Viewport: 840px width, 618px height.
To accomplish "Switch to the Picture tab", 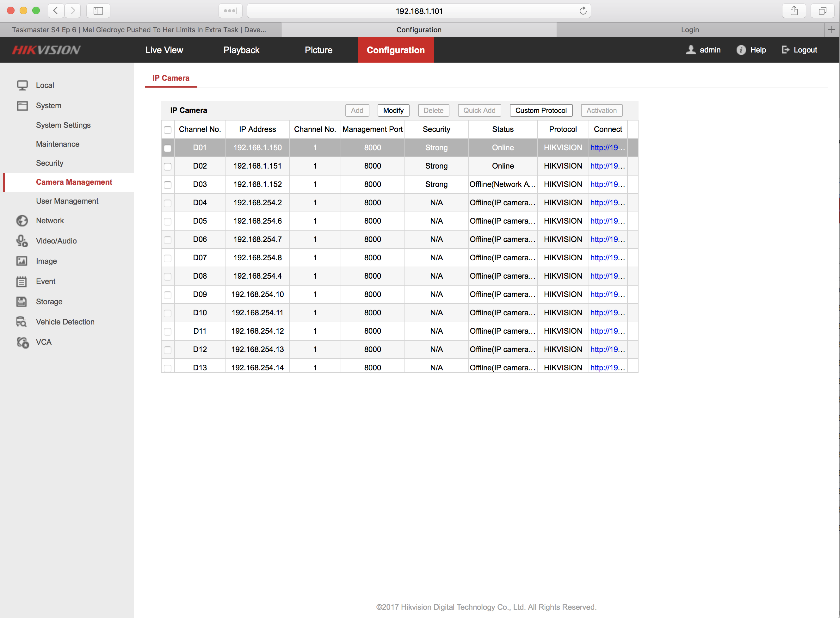I will 318,50.
